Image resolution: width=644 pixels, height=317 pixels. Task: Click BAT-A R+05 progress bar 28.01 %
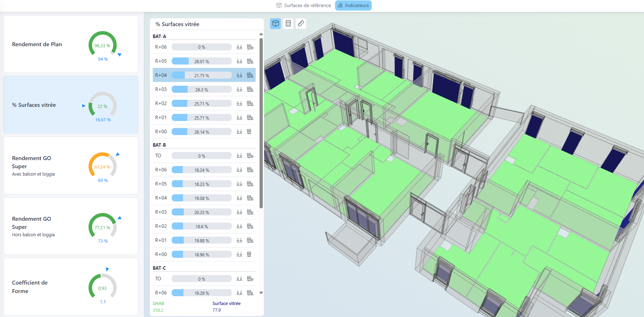pos(202,61)
